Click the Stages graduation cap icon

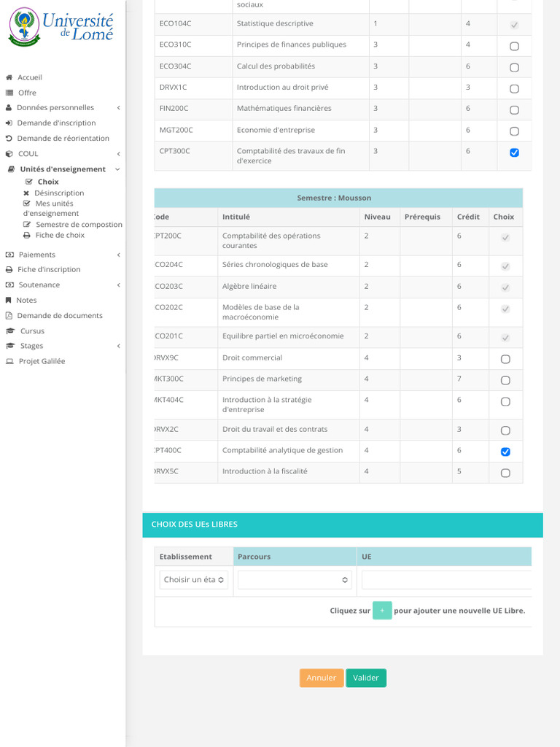point(10,346)
